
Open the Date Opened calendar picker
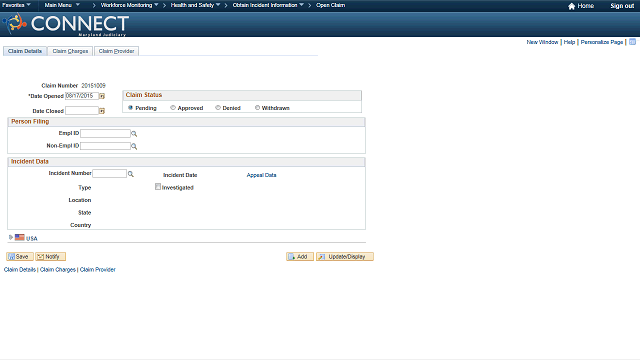point(102,96)
